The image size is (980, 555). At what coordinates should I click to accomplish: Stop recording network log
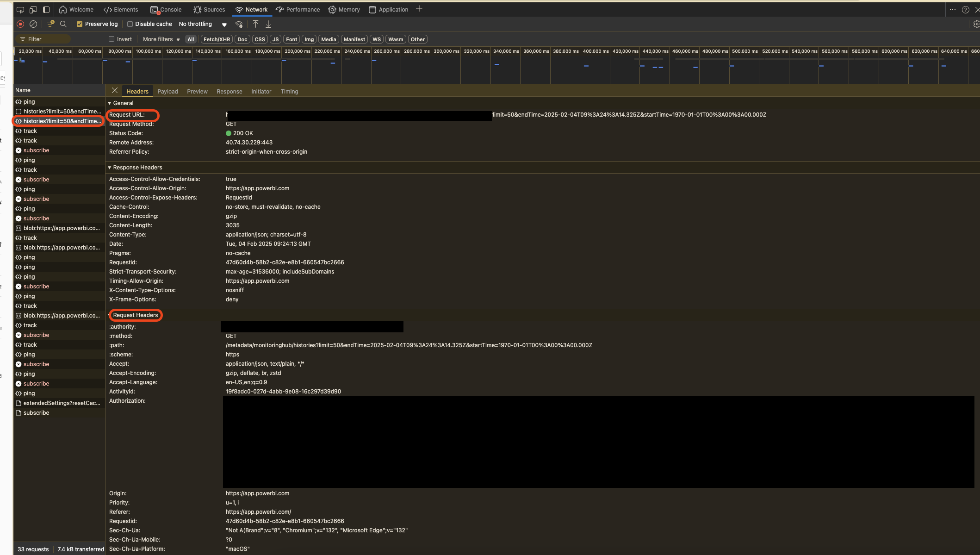(20, 24)
